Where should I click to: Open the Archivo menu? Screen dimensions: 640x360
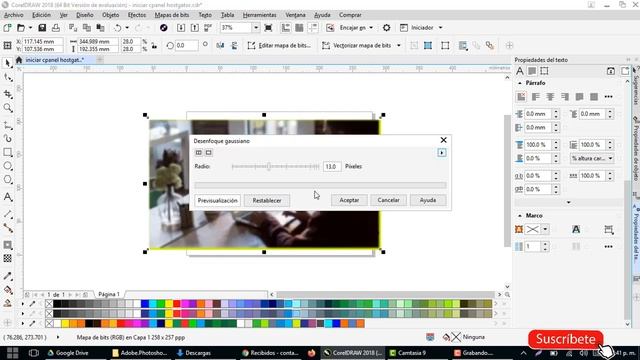coord(13,15)
